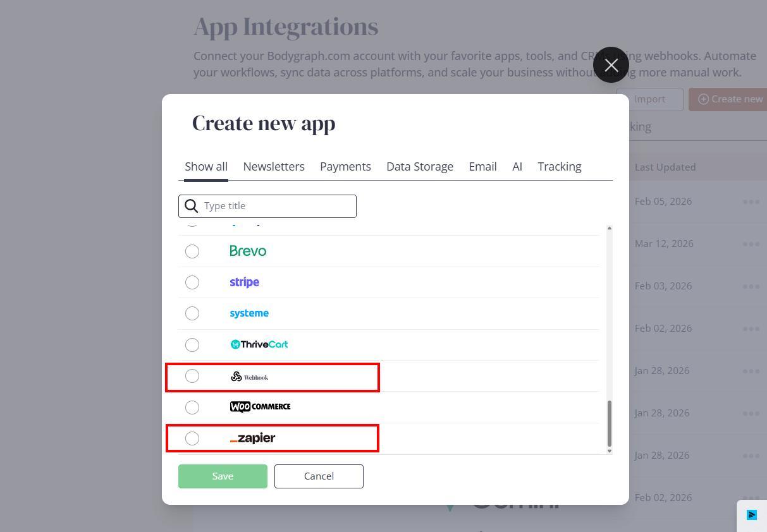Close the dialog with the X button
The image size is (767, 532).
pos(611,64)
